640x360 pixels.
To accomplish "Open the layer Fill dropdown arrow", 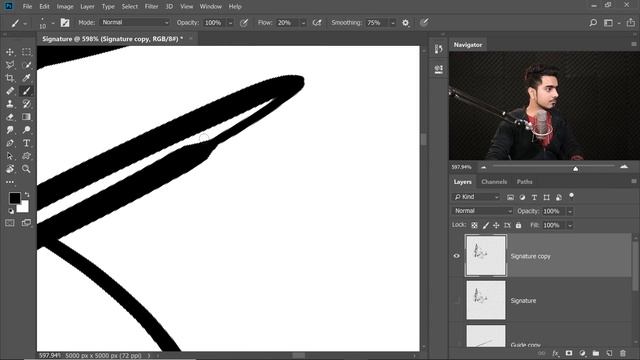I will click(x=570, y=225).
